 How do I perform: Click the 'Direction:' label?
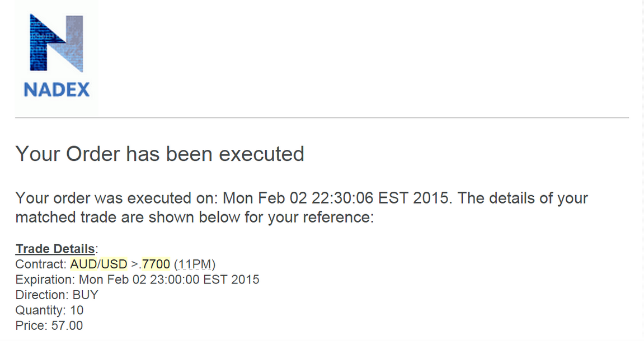pyautogui.click(x=42, y=295)
